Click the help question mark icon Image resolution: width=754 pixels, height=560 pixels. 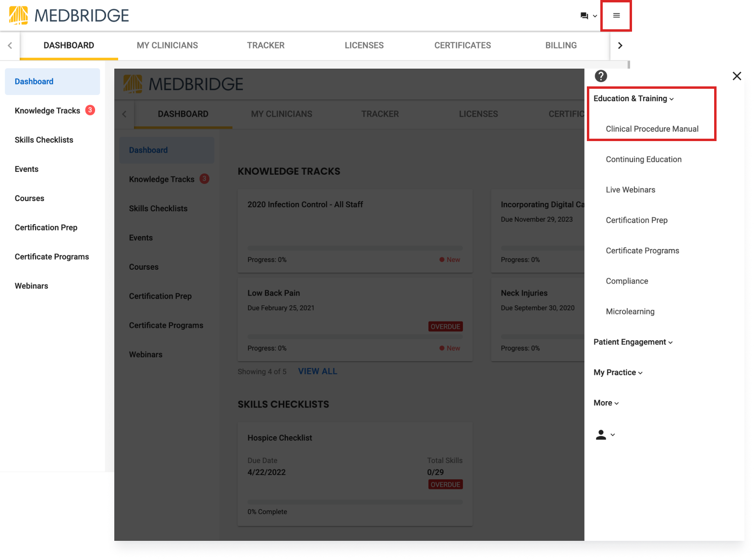pos(601,76)
